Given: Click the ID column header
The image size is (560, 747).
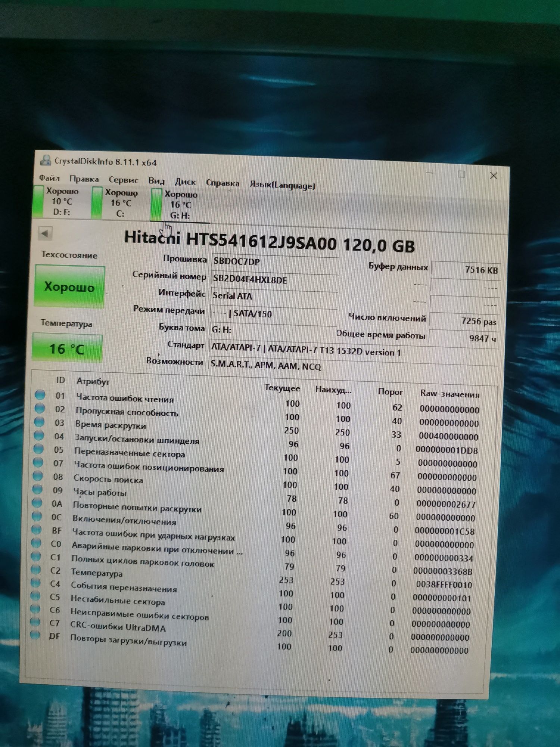Looking at the screenshot, I should 60,380.
